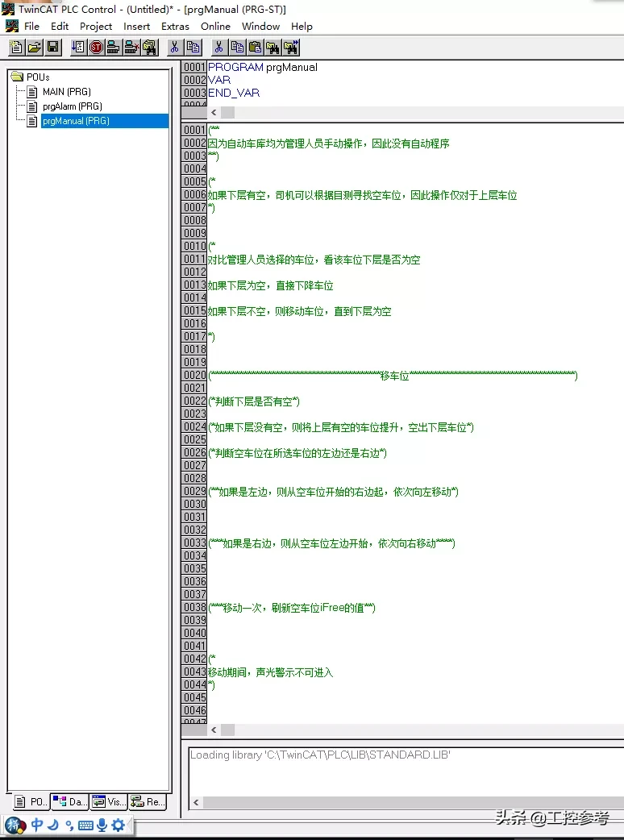This screenshot has width=624, height=840.
Task: Toggle the moon half-width/full-width icon
Action: coord(53,825)
